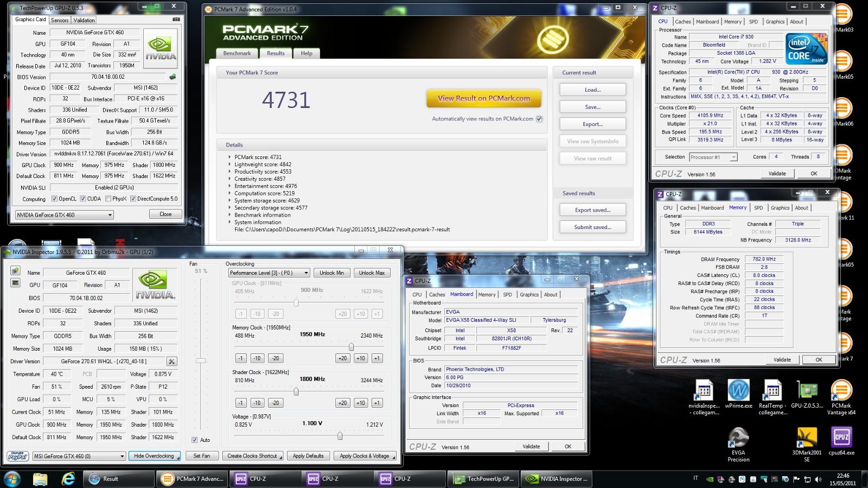This screenshot has width=868, height=488.
Task: Open GPU-Z.0.5.3 desktop icon
Action: click(807, 395)
